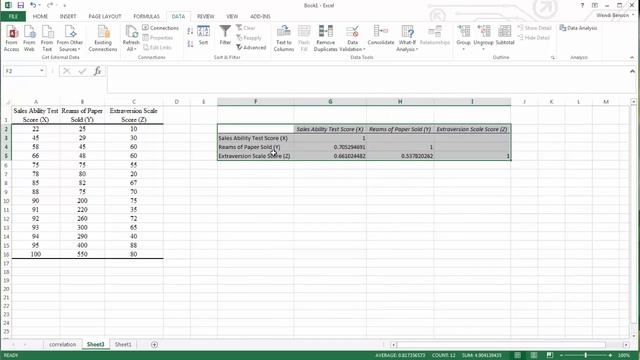Click inside the formula bar
Viewport: 640px width, 360px height.
367,79
